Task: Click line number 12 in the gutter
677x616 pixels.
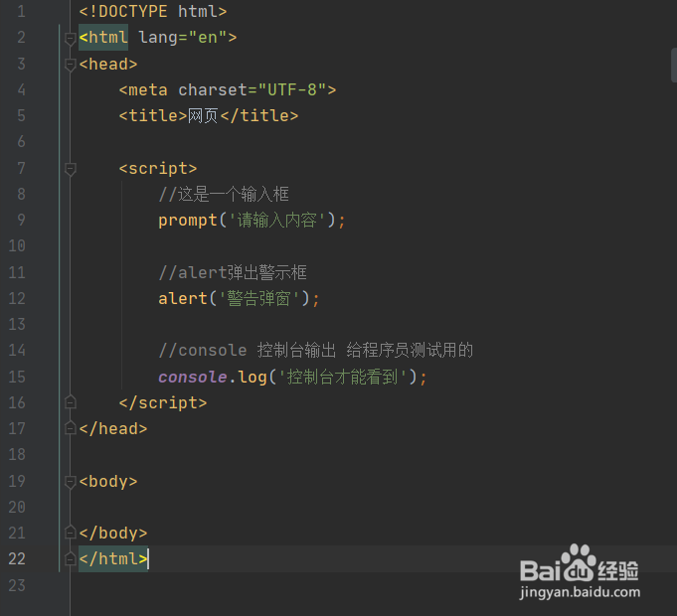Action: [x=17, y=298]
